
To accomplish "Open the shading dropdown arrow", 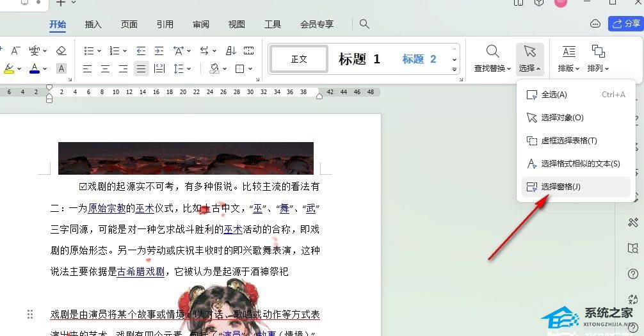I will point(225,69).
